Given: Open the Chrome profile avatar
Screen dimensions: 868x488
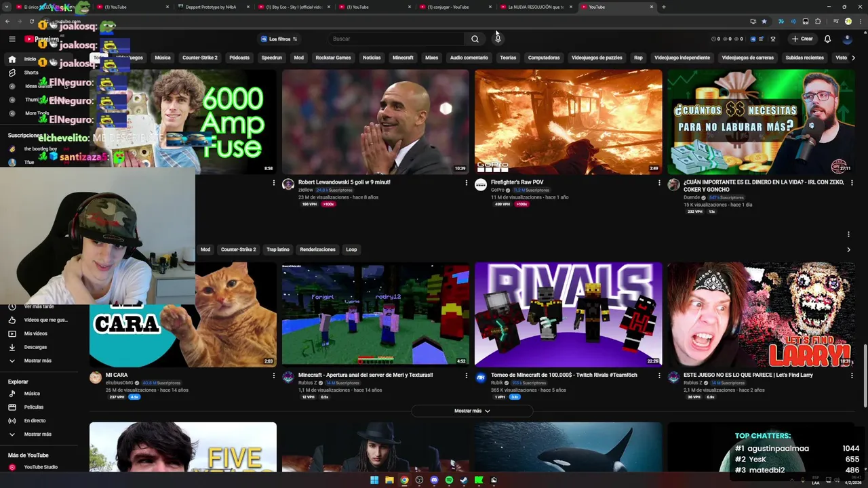Looking at the screenshot, I should (848, 21).
